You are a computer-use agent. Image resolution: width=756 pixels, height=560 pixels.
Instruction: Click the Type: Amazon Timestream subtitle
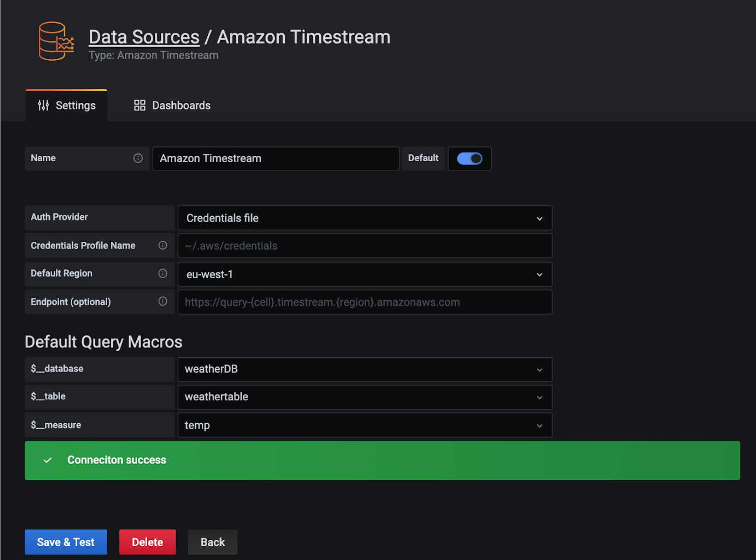(x=153, y=55)
